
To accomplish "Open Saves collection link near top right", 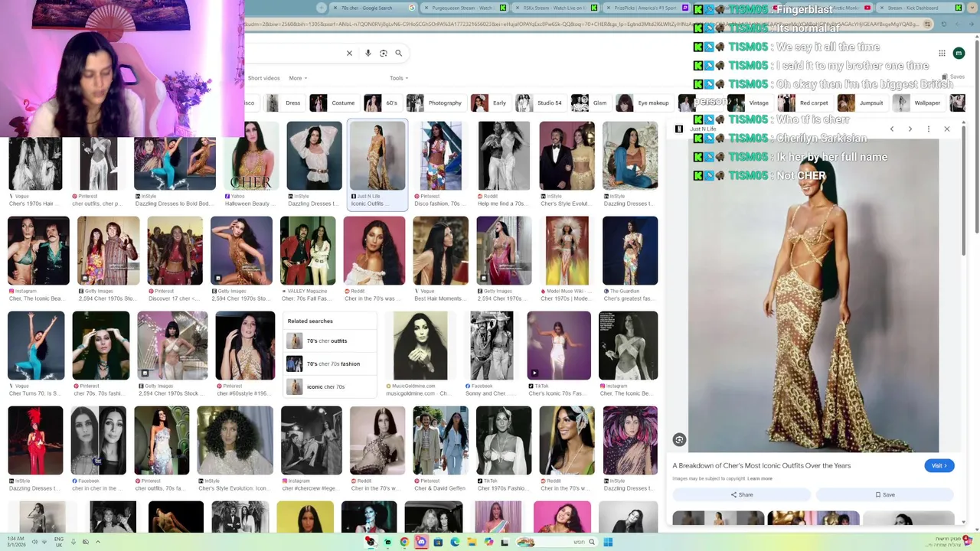I will pos(954,77).
